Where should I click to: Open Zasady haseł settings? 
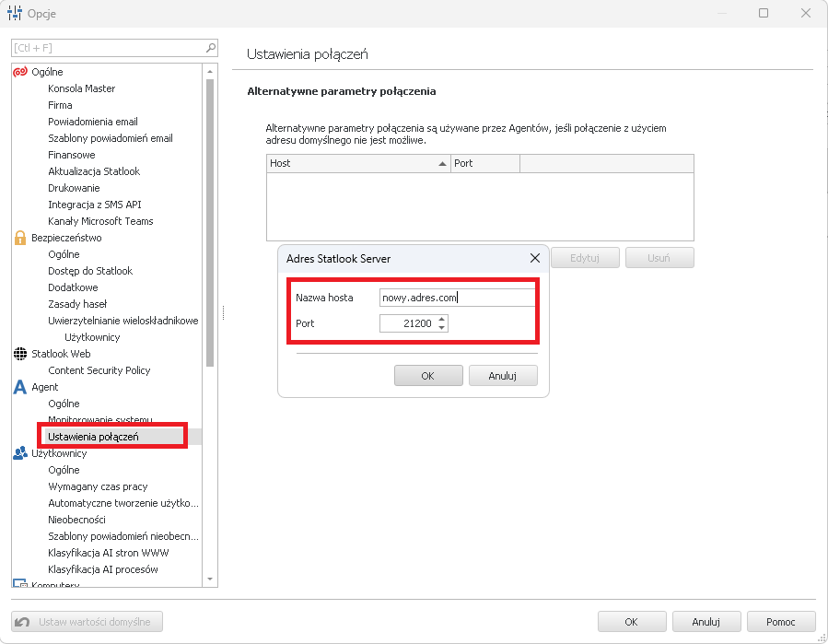(x=77, y=304)
